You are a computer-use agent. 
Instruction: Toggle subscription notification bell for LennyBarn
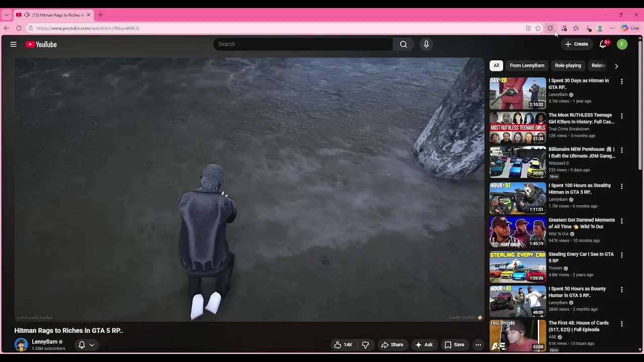pos(82,345)
